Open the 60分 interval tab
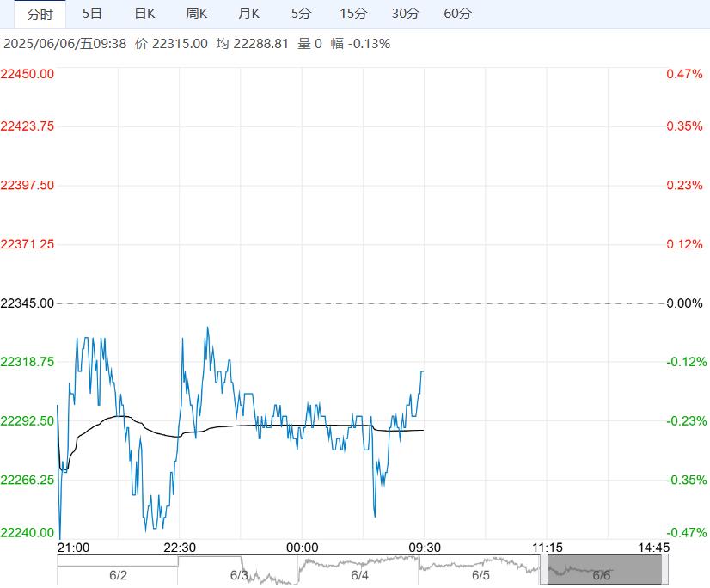 pyautogui.click(x=458, y=14)
